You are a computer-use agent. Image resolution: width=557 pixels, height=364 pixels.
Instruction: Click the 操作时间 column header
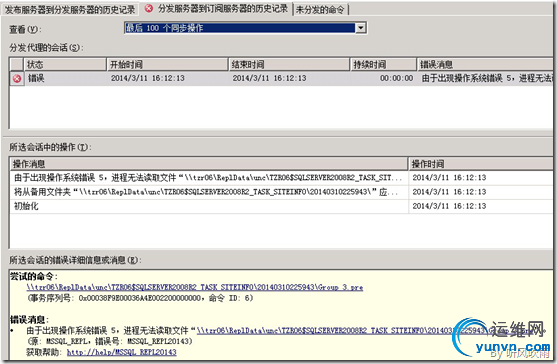click(481, 164)
